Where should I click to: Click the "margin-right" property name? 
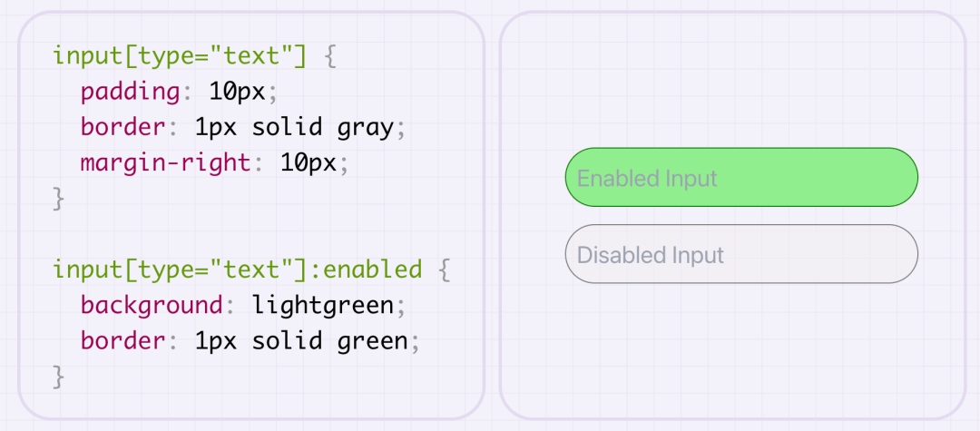click(x=165, y=163)
